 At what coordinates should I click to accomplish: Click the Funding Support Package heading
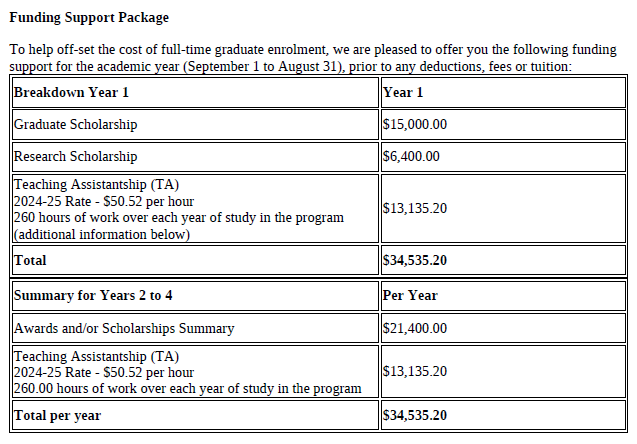pyautogui.click(x=89, y=17)
